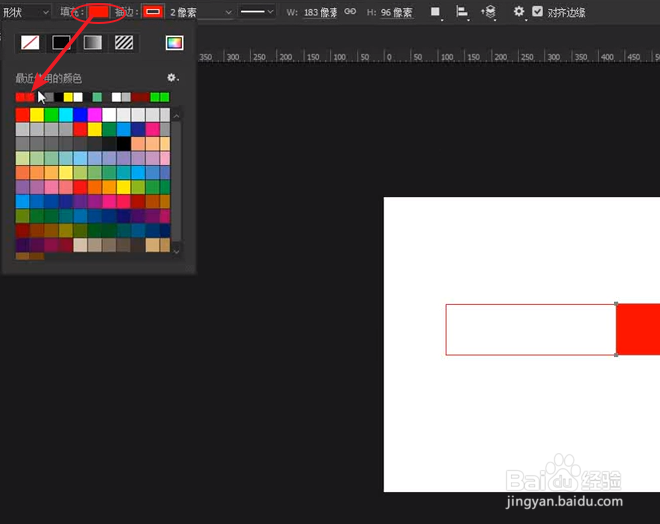This screenshot has width=660, height=524.
Task: Expand the stroke width dropdown arrow
Action: (x=228, y=13)
